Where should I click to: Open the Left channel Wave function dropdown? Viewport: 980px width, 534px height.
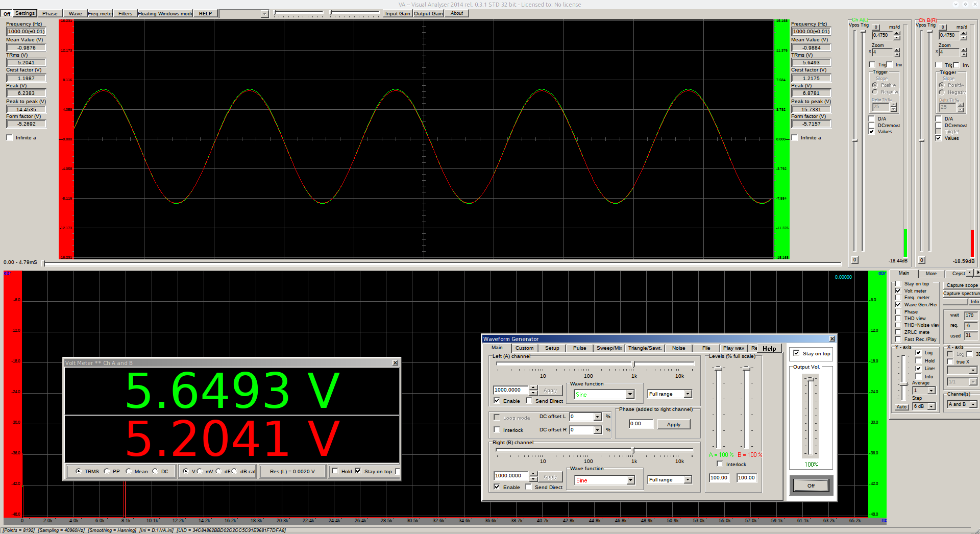click(x=630, y=394)
